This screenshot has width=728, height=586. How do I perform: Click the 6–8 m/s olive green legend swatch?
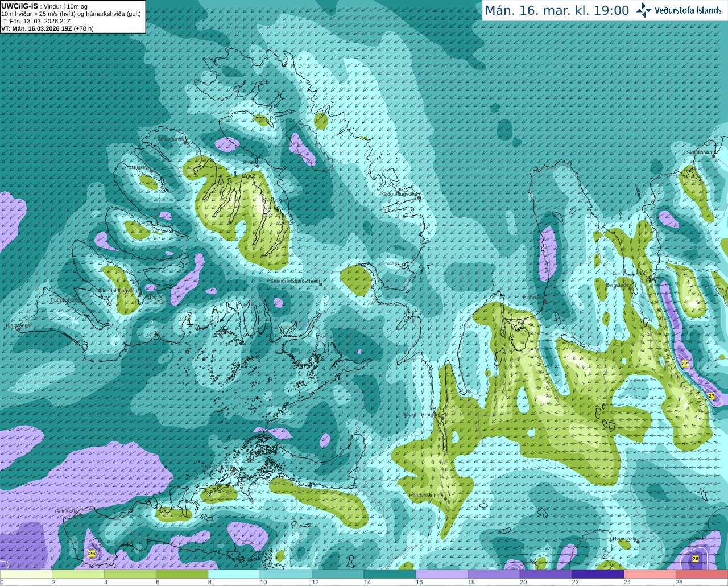click(182, 575)
